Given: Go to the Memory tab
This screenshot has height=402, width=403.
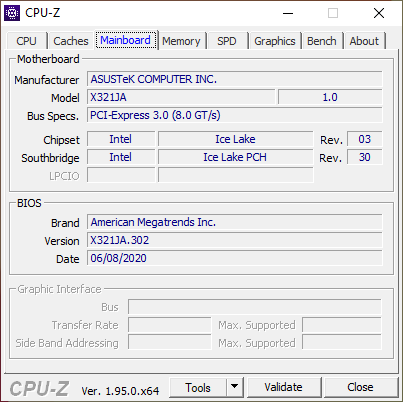Looking at the screenshot, I should click(181, 41).
